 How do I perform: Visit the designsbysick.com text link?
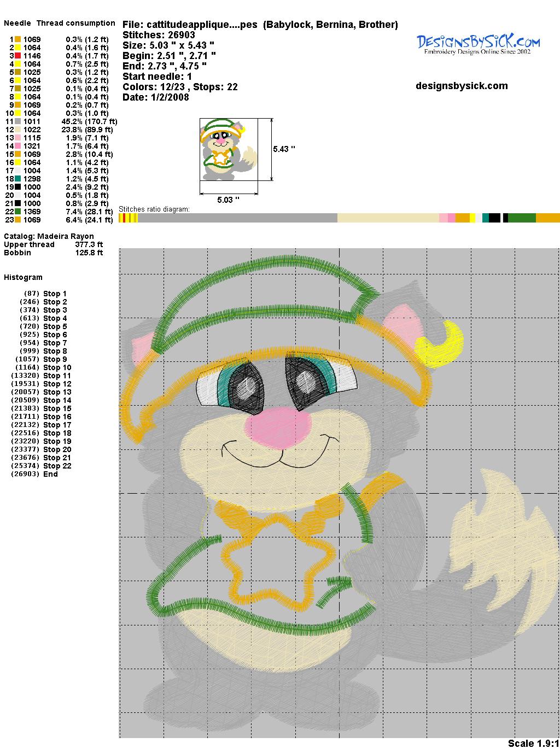click(461, 86)
